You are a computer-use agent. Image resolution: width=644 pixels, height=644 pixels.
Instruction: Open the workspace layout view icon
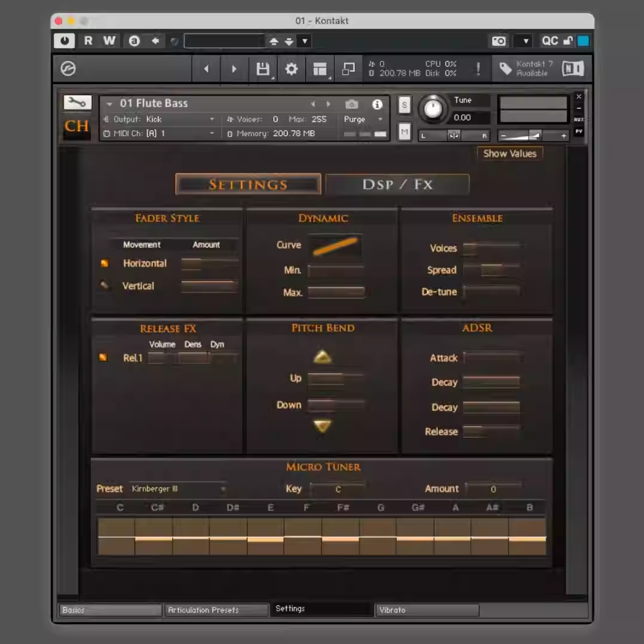320,69
